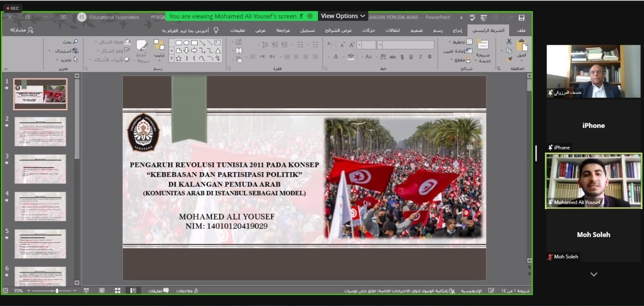The width and height of the screenshot is (644, 306).
Task: Open the Insert (إدراج) ribbon tab
Action: pyautogui.click(x=457, y=30)
